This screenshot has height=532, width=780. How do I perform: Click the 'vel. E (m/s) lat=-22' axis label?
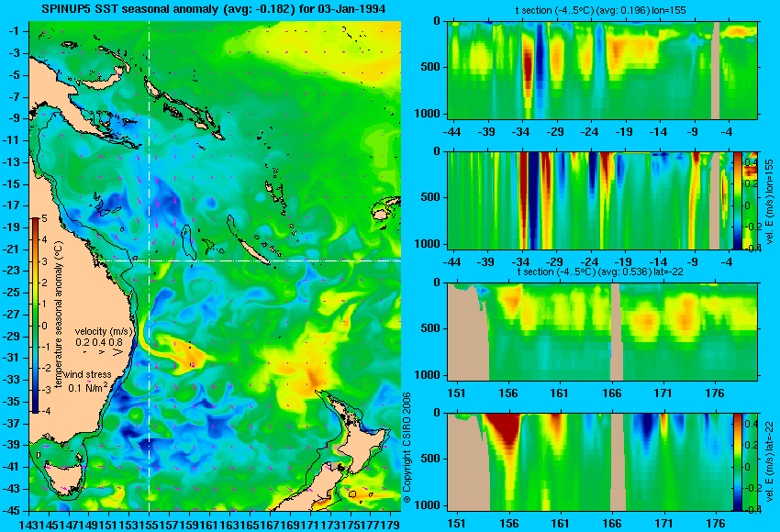coord(770,462)
